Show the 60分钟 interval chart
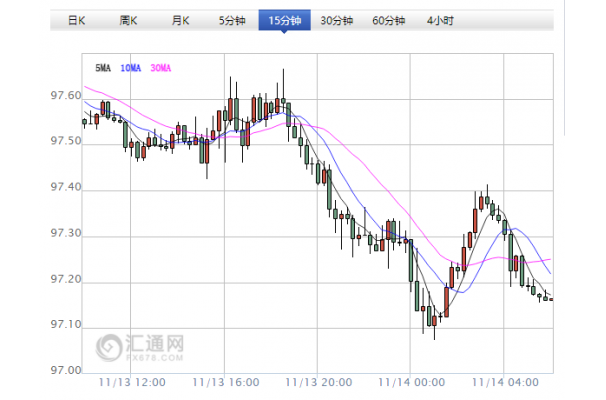Screen dimensions: 606x400 [x=388, y=20]
